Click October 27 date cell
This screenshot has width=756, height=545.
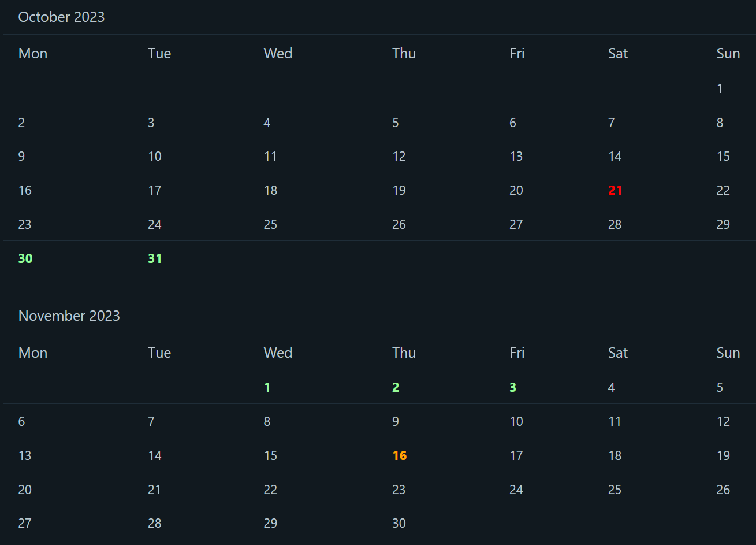click(x=516, y=224)
